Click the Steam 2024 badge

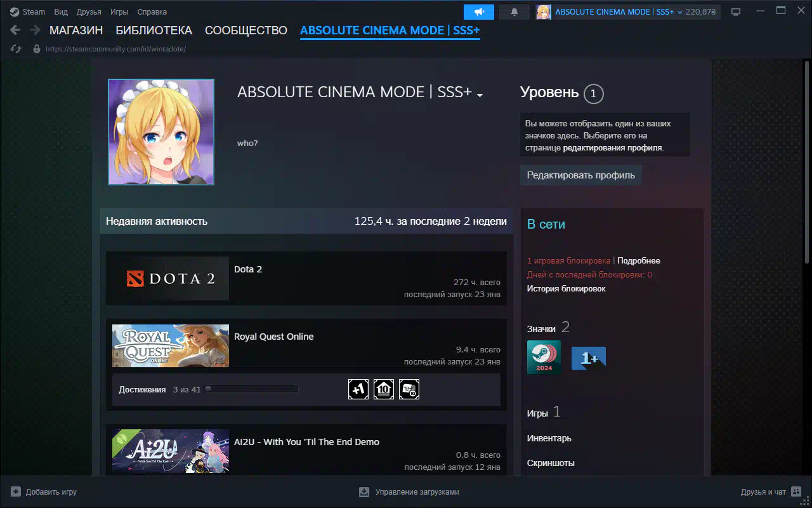(544, 358)
